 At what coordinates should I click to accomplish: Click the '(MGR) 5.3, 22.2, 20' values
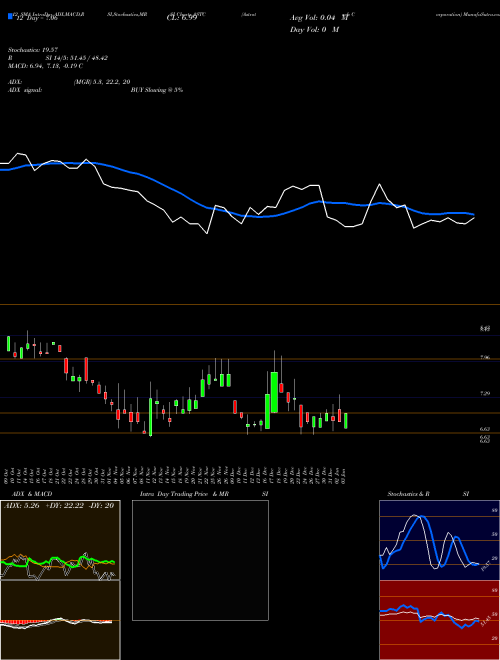point(102,82)
